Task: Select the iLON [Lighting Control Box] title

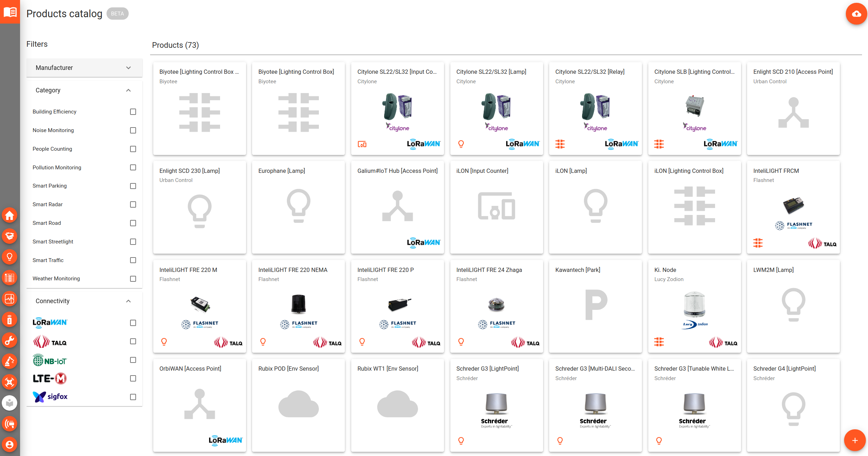Action: click(689, 171)
